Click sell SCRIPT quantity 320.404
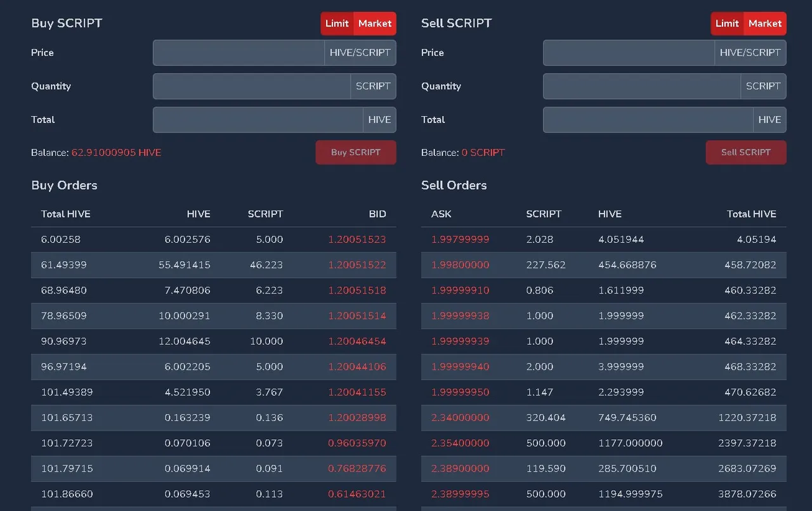812x511 pixels. click(x=546, y=418)
